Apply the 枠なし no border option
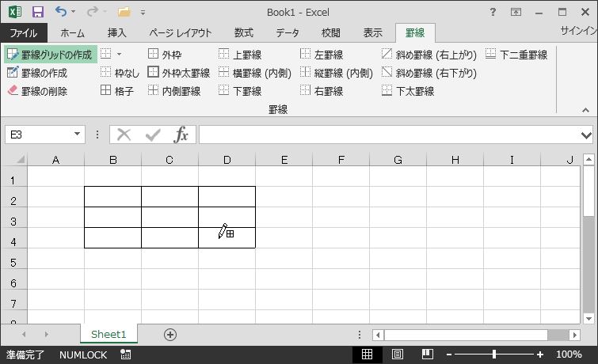598x364 pixels. pos(120,73)
